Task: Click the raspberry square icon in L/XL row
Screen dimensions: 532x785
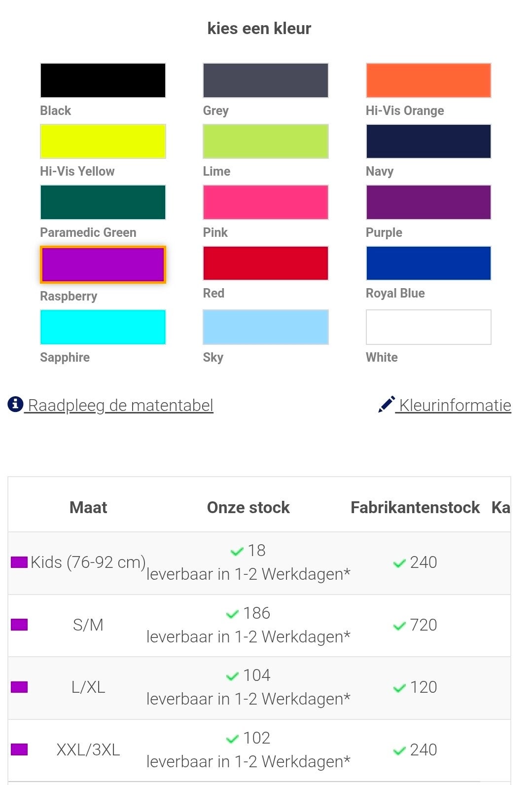Action: click(19, 687)
